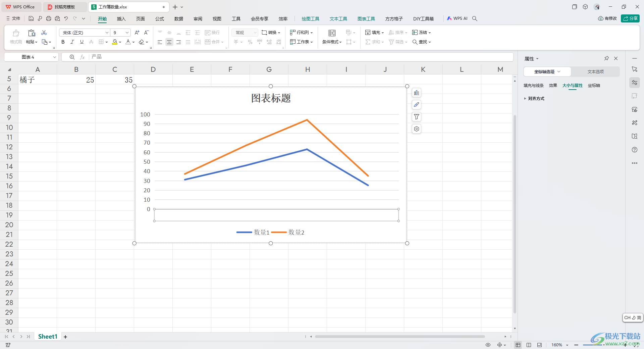Open the 查找 find dropdown
644x349 pixels.
pyautogui.click(x=421, y=42)
